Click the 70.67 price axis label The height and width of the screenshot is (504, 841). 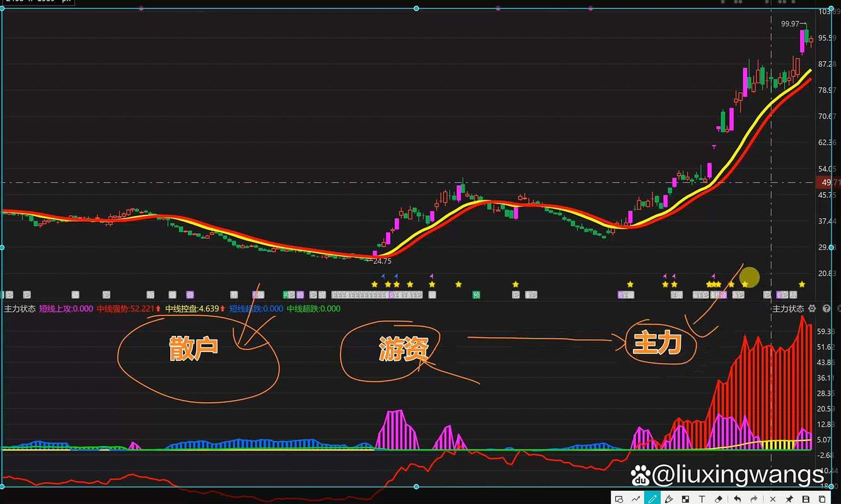[828, 117]
